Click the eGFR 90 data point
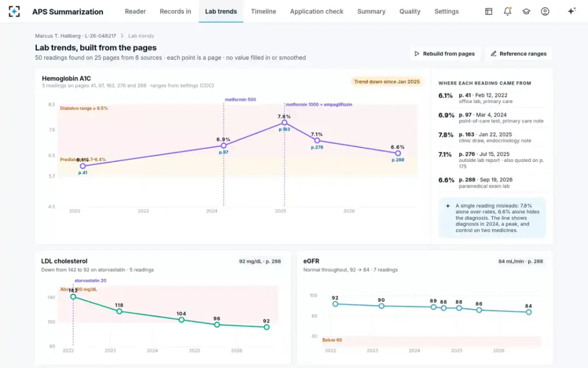Viewport: 588px width, 368px height. (x=382, y=306)
